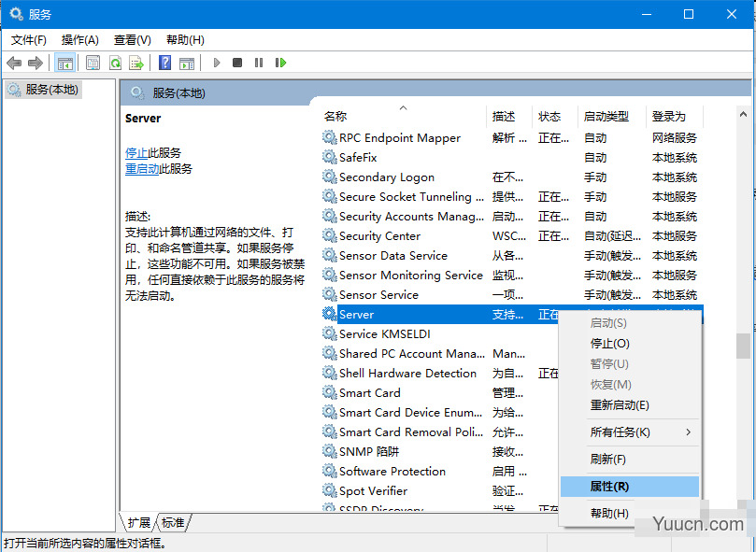Sort by the 名称 column header
756x552 pixels.
(403, 116)
